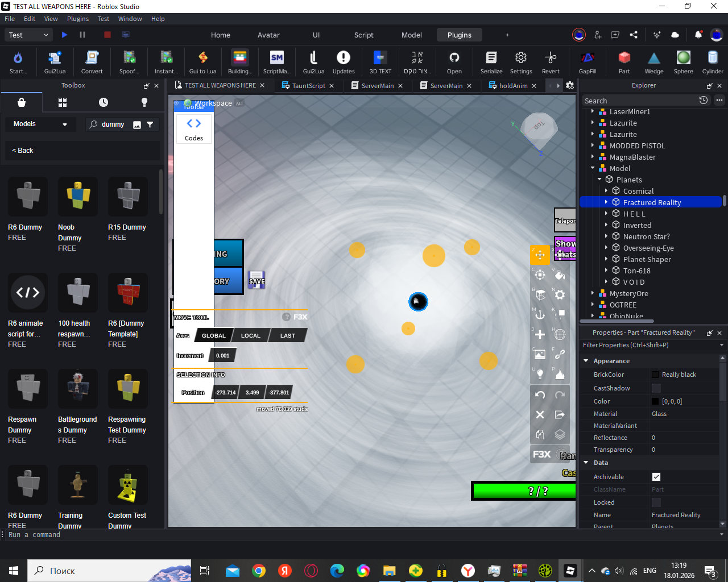The image size is (728, 582).
Task: Select the F3X Paint bucket tool
Action: coord(560,275)
